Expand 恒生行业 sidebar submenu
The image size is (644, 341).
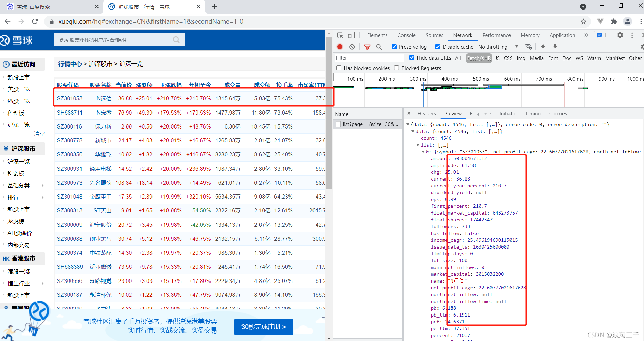[43, 283]
